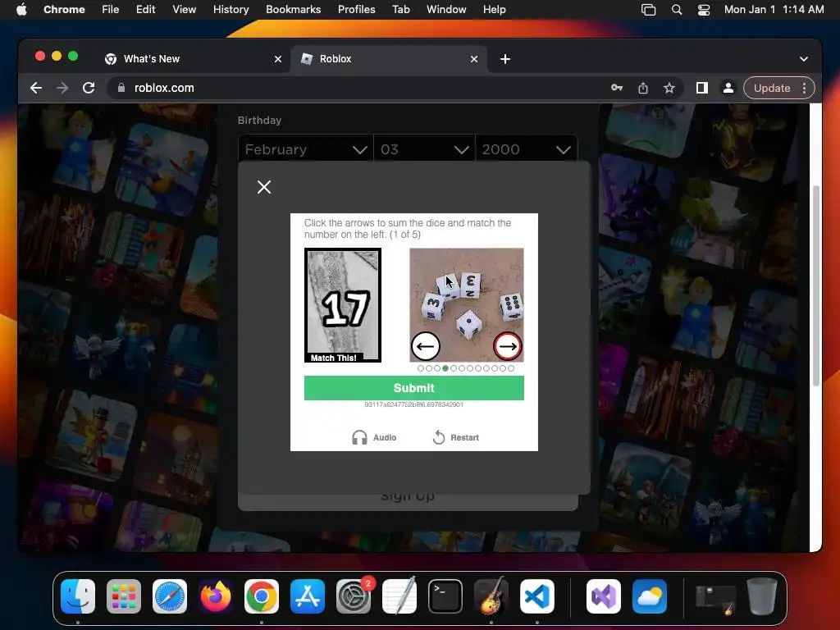Screen dimensions: 840x630
Task: Switch to the Audio challenge
Action: point(374,438)
